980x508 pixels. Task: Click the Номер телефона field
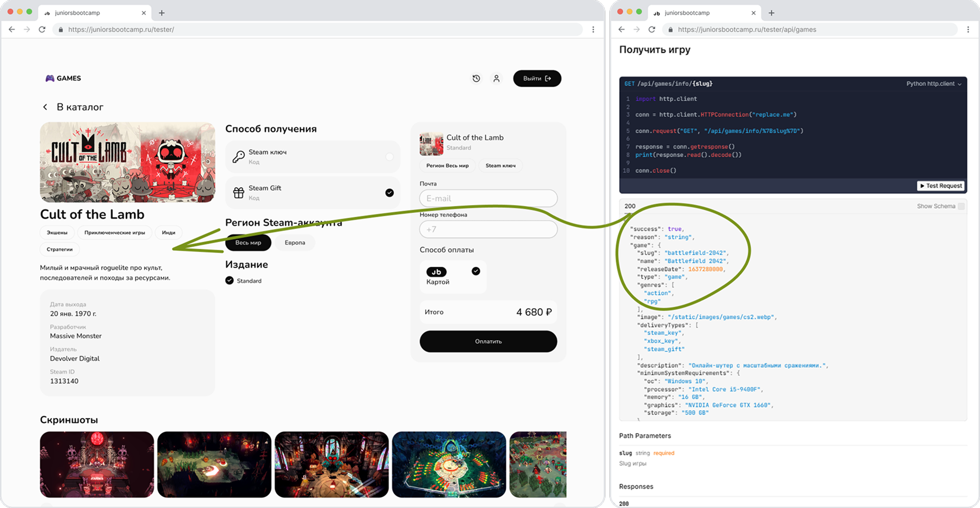coord(488,230)
